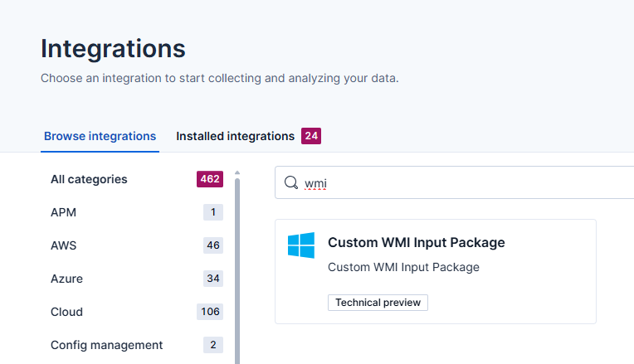Click the Custom WMI Input Package description text

(403, 267)
